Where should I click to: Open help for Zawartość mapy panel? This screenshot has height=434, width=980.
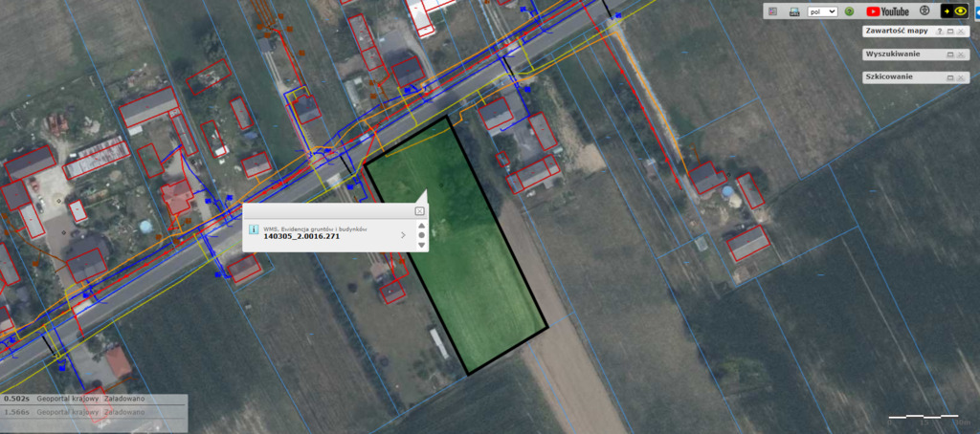(x=939, y=32)
